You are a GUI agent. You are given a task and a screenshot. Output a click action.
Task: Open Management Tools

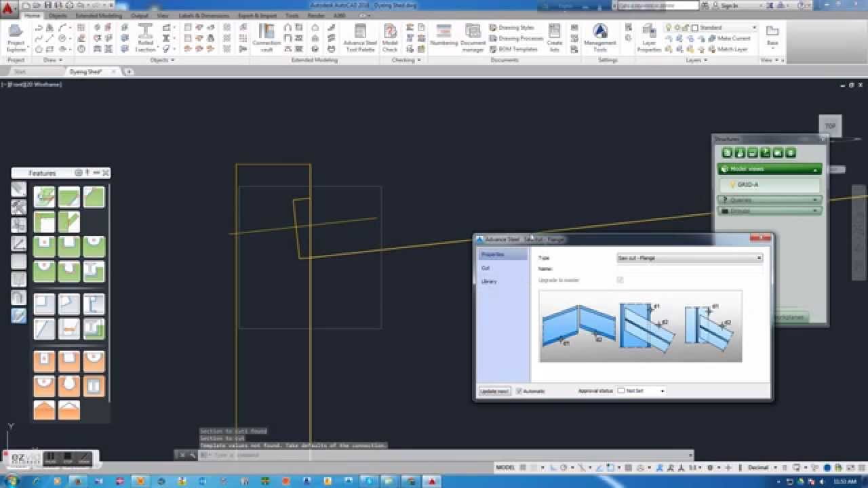pyautogui.click(x=600, y=38)
